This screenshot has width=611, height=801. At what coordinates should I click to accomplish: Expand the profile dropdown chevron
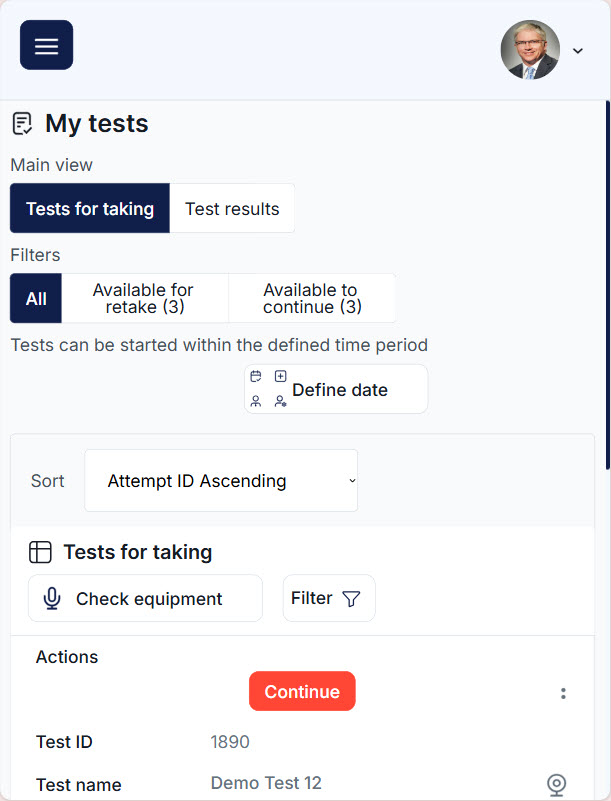click(x=577, y=51)
